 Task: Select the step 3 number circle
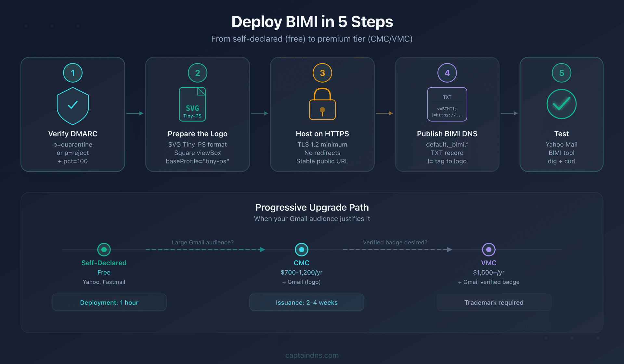coord(322,73)
